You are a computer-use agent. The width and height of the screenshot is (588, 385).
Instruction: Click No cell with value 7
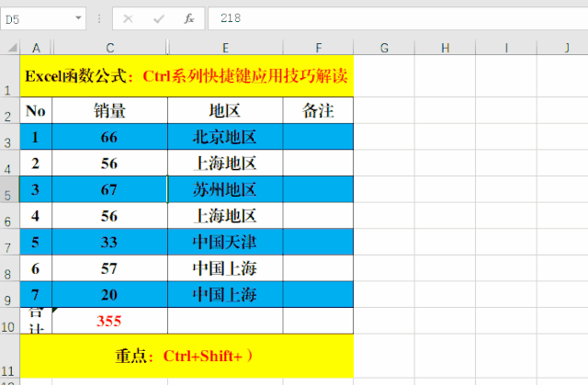[x=36, y=295]
